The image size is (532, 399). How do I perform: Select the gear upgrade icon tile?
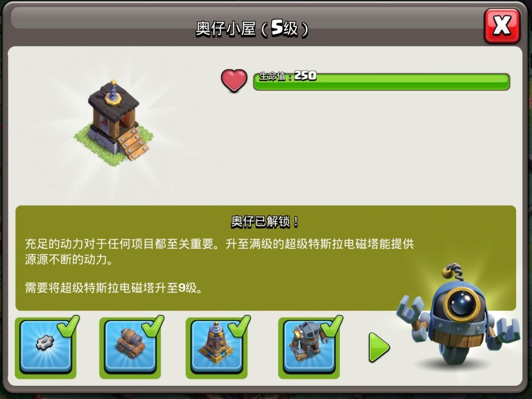click(45, 347)
